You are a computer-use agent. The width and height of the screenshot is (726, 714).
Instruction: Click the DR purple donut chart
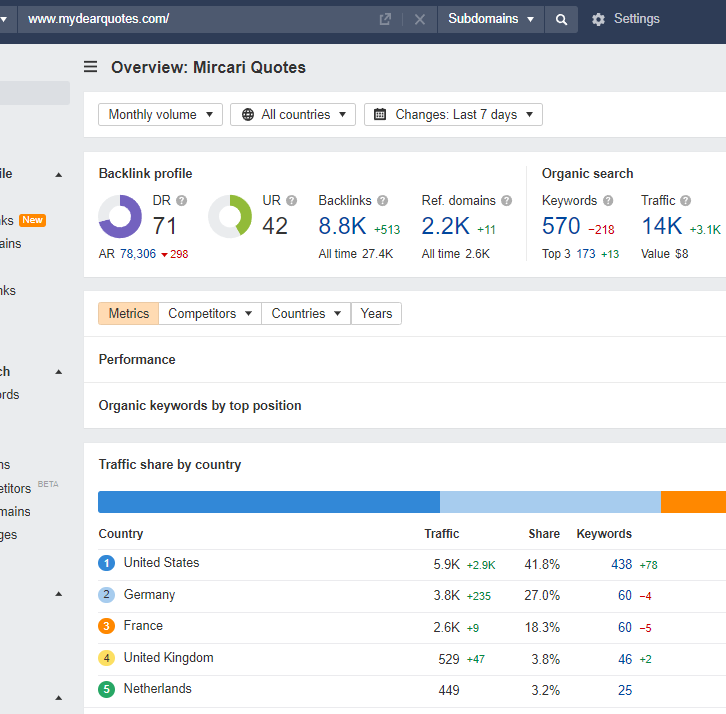click(x=120, y=216)
